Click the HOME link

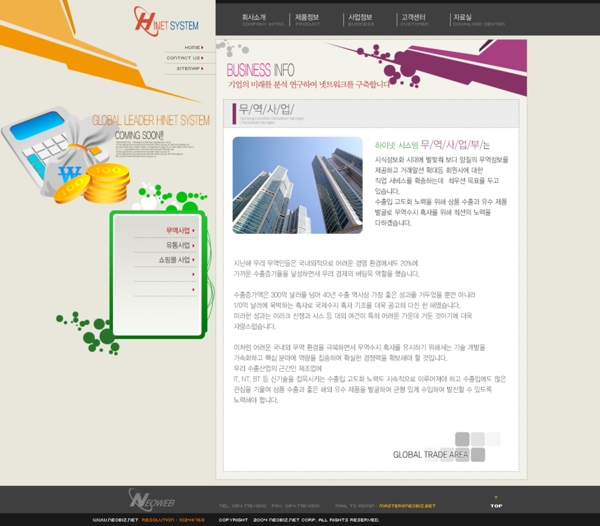(x=190, y=47)
